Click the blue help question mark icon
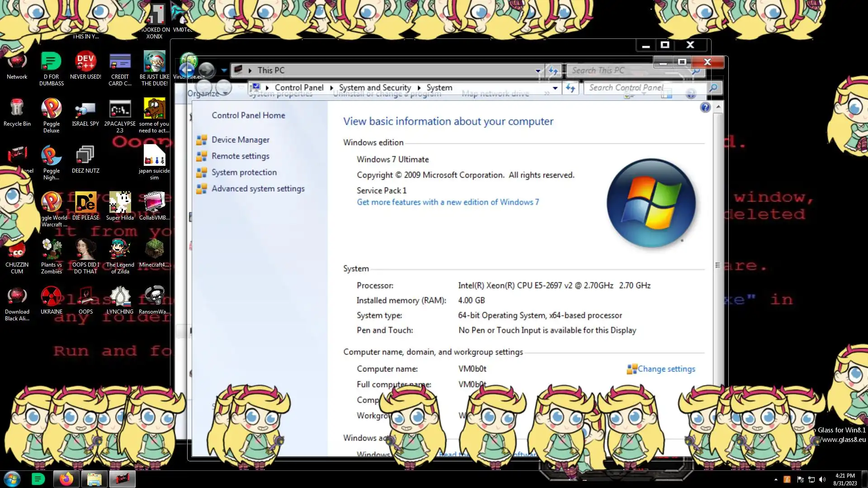 [x=705, y=108]
